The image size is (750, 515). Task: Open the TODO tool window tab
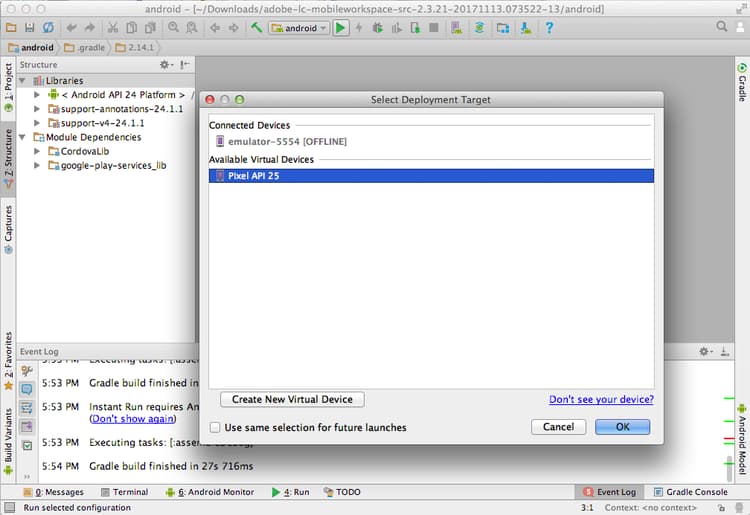click(x=342, y=492)
